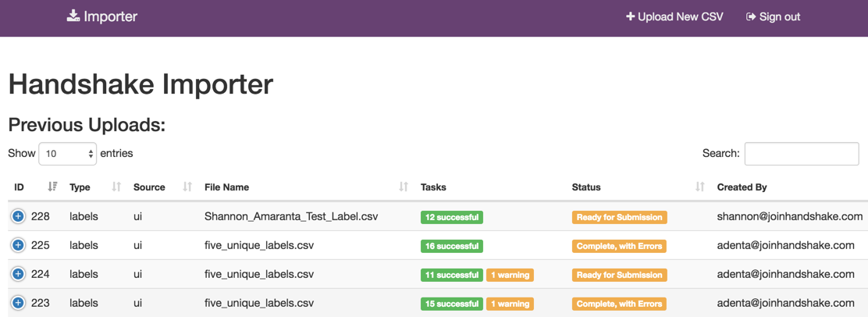Click Complete, with Errors status in row 223
The height and width of the screenshot is (317, 868).
[x=619, y=304]
